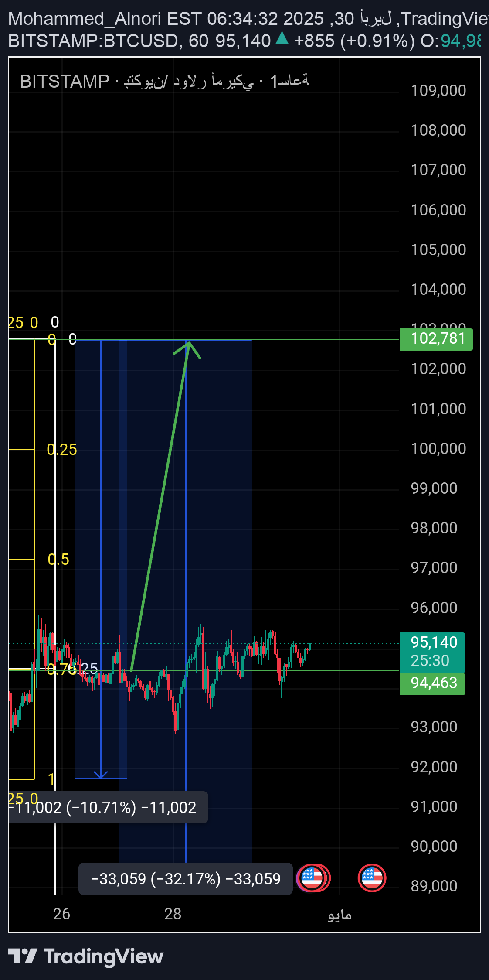
Task: Click the 102,781 green price label
Action: 436,339
